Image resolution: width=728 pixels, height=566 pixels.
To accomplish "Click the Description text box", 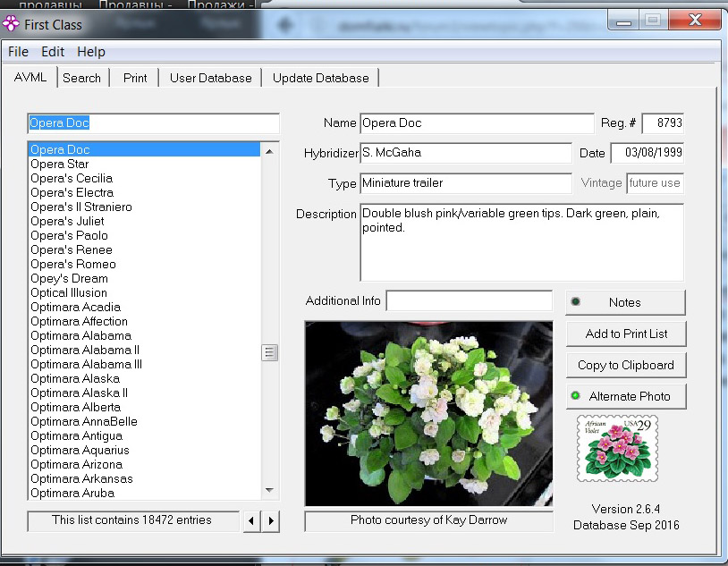I will 522,242.
